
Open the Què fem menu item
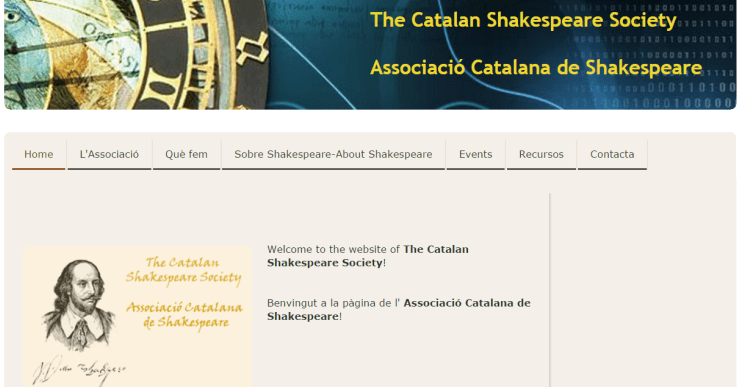(186, 154)
